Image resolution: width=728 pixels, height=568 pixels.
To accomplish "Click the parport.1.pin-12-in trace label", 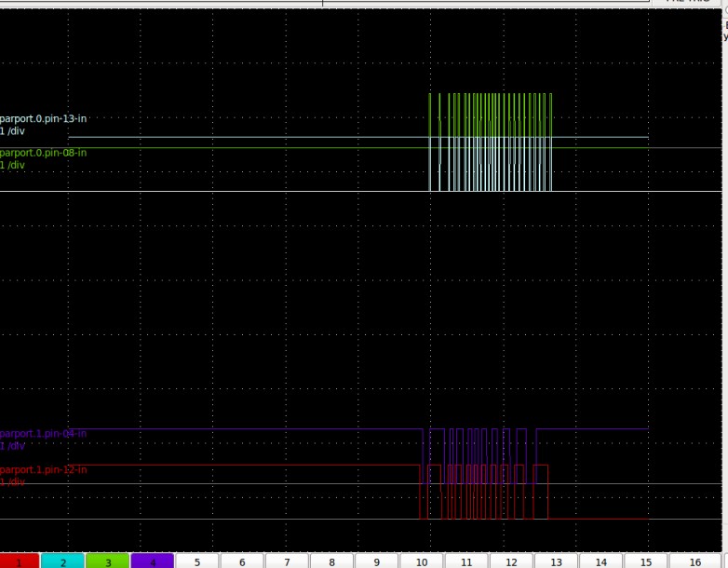I will coord(43,469).
